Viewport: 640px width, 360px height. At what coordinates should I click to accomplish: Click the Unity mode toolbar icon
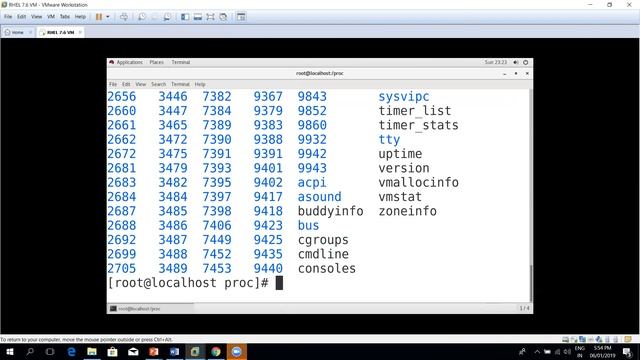click(x=223, y=17)
